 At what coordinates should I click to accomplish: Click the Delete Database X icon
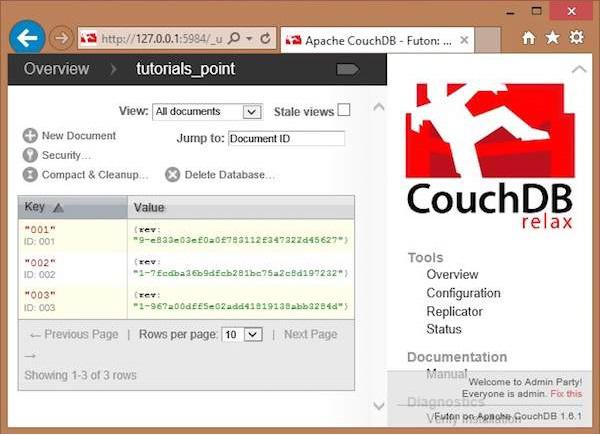click(173, 175)
